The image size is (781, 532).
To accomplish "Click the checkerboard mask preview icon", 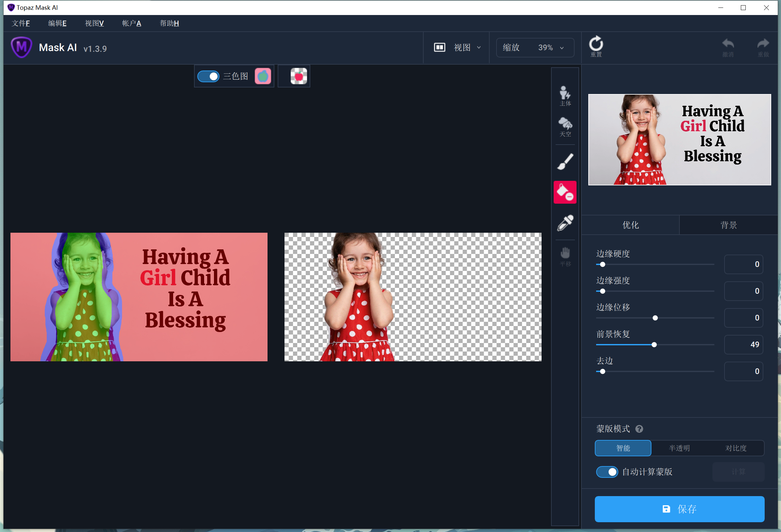I will [299, 76].
